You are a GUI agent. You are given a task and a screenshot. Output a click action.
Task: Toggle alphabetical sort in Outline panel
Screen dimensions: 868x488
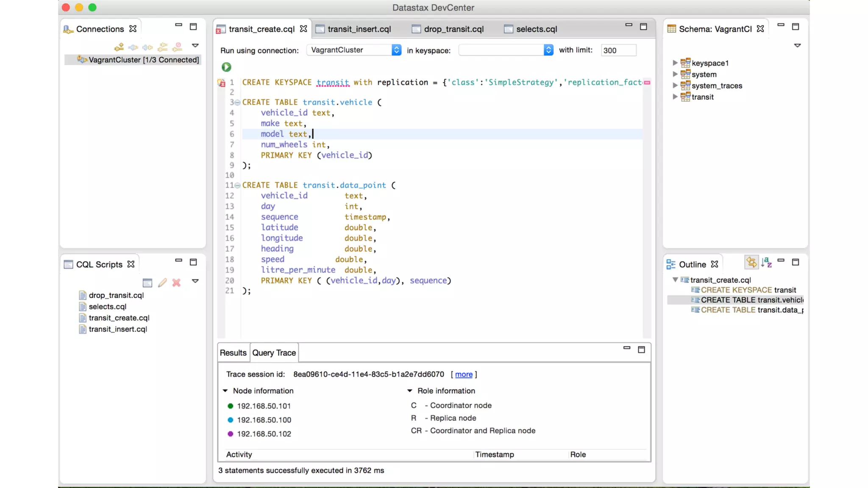(x=766, y=263)
